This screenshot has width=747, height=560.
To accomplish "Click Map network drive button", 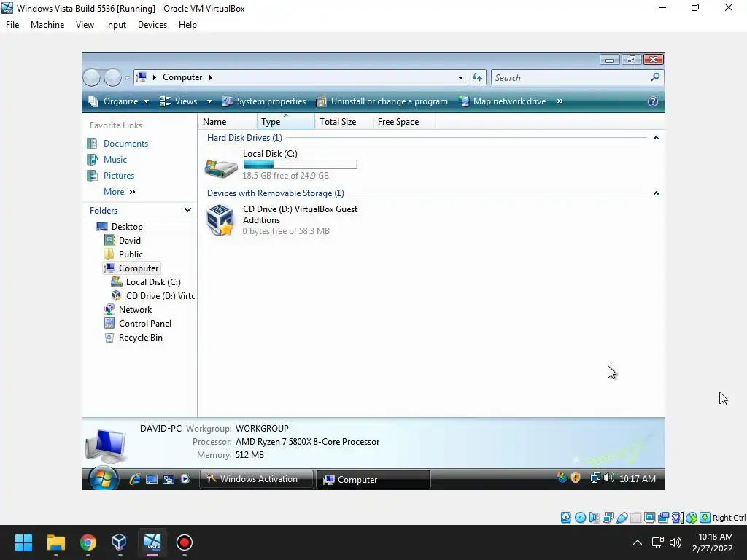I will [x=502, y=101].
